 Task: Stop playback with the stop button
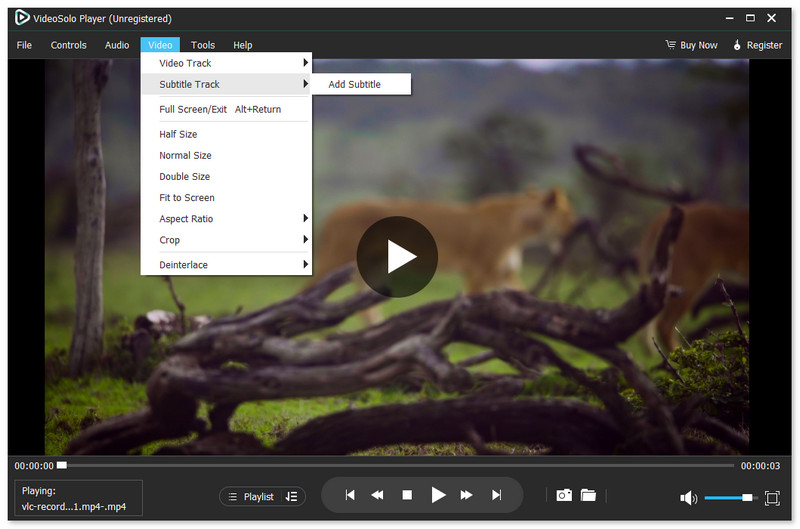pyautogui.click(x=407, y=495)
